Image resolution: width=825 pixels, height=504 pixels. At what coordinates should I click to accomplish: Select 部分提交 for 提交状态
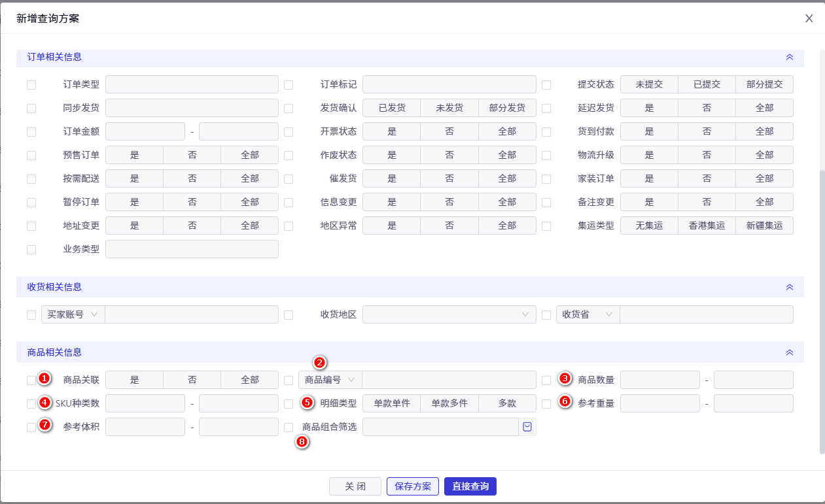click(x=765, y=84)
